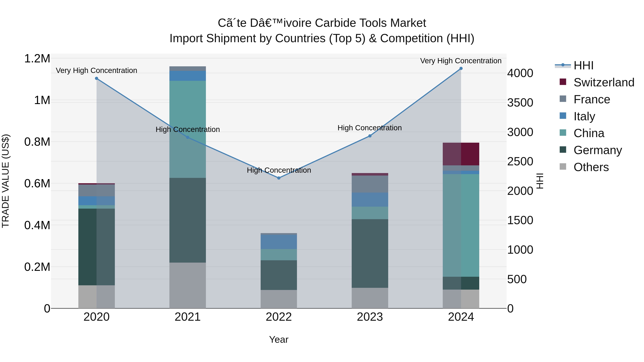Click the 2021 Others bar segment
Viewport: 644px width, 362px height.
tap(188, 285)
